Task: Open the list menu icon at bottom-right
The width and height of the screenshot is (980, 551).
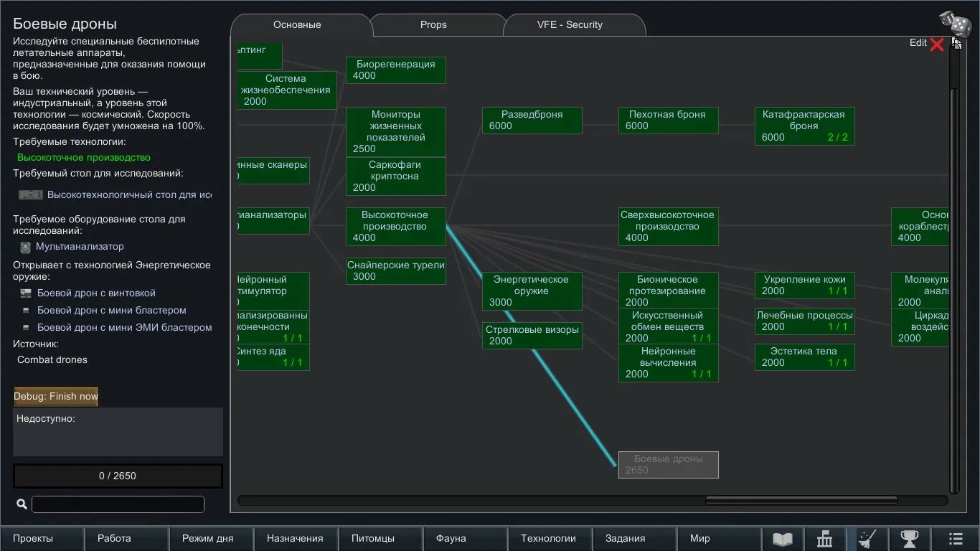Action: 956,538
